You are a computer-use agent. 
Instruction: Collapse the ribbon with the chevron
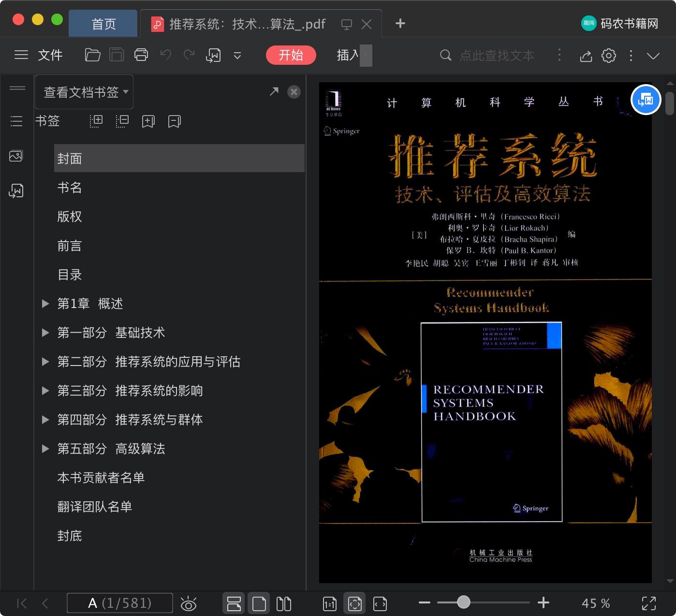tap(653, 56)
